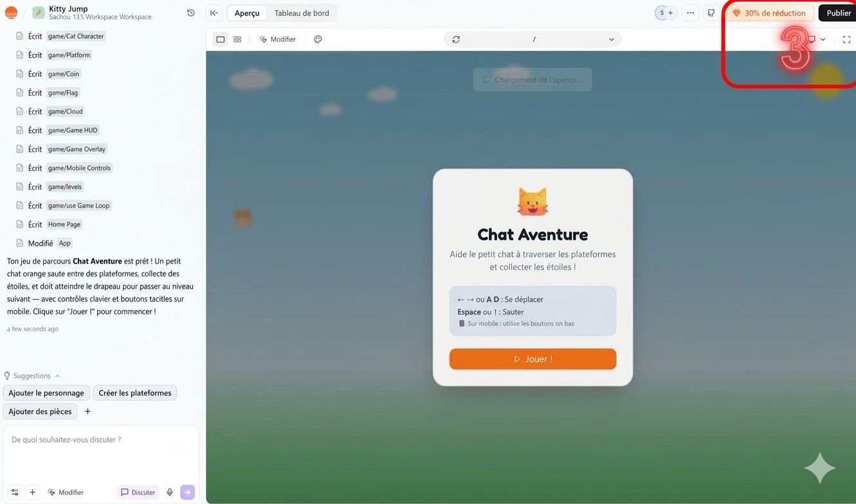Switch to grid pages view icon
This screenshot has width=856, height=504.
point(237,39)
